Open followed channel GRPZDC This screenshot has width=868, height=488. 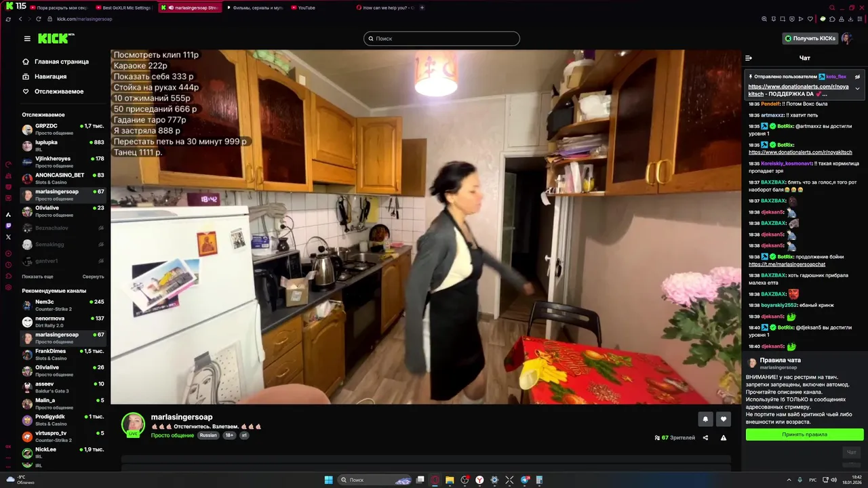pos(62,129)
